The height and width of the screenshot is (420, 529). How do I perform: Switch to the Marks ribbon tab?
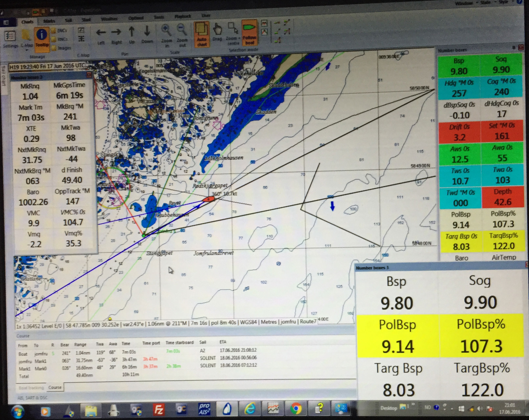coord(49,21)
